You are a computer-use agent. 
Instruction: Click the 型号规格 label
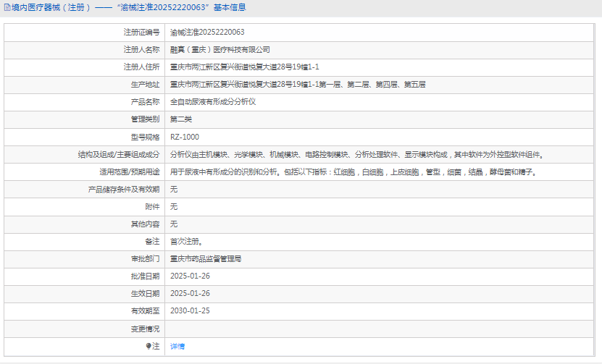[145, 137]
